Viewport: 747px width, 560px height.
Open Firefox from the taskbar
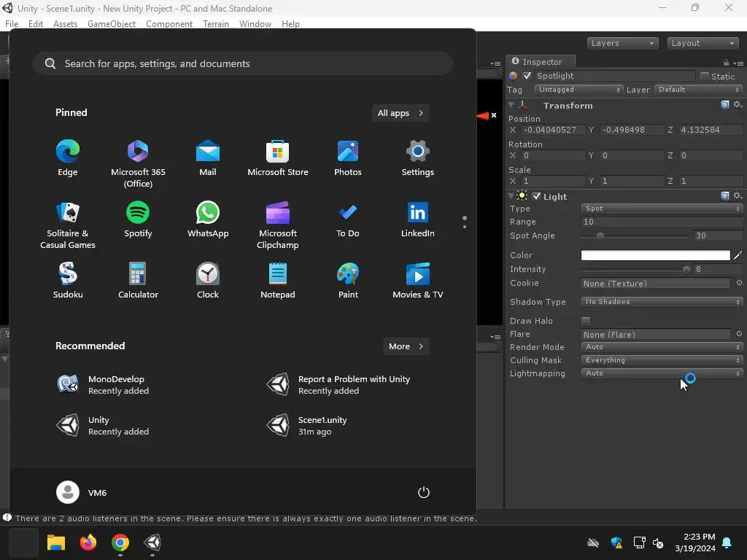88,542
